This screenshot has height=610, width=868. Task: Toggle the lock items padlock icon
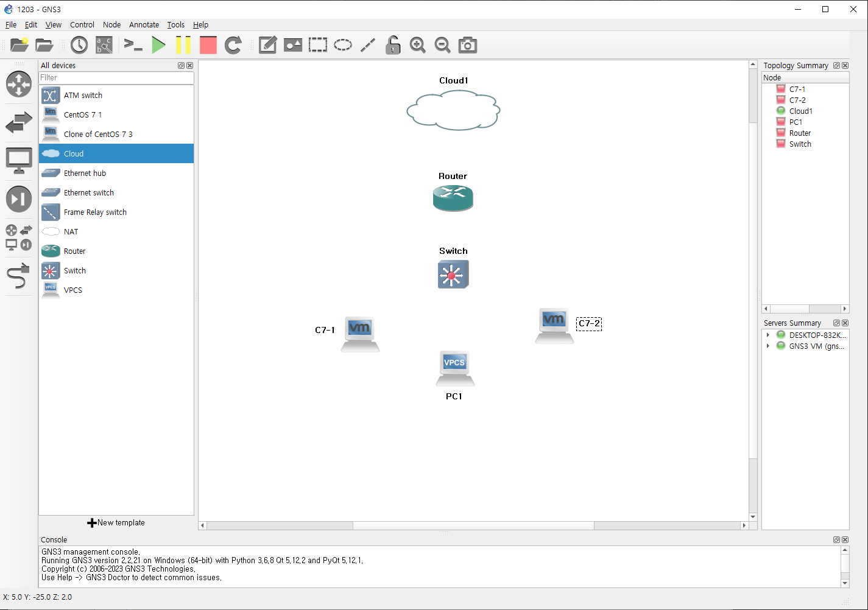(x=393, y=45)
